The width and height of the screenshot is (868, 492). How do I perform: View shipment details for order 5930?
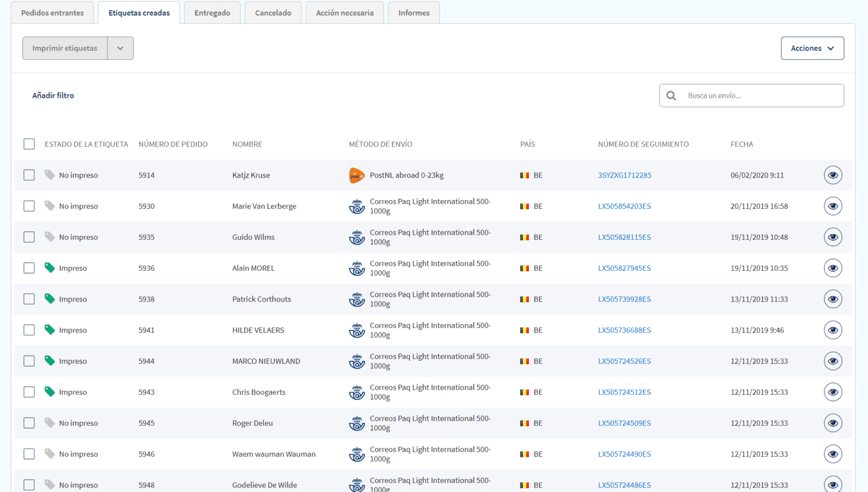[x=833, y=206]
